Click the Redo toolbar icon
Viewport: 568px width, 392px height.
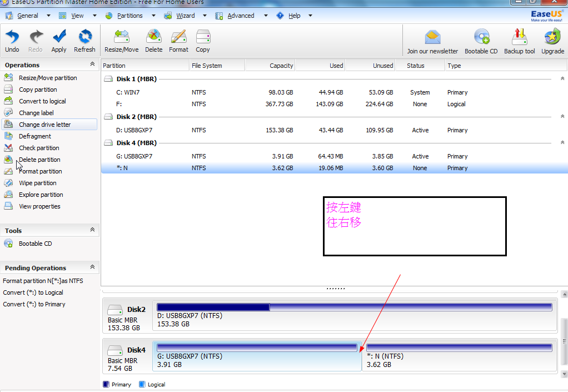36,41
